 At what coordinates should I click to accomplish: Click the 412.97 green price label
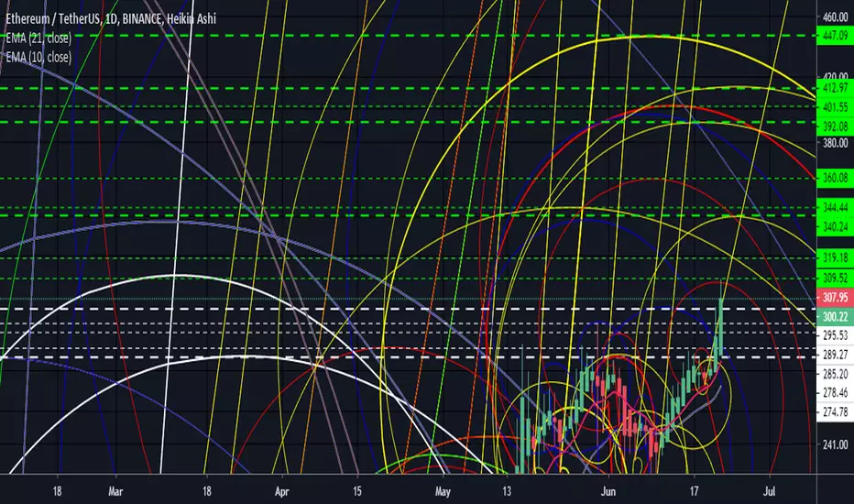tap(836, 88)
